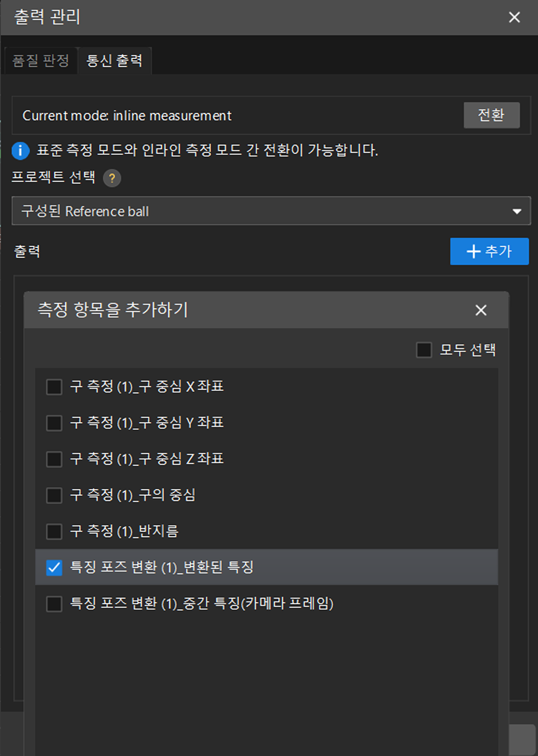Close the 출력 관리 dialog
Viewport: 538px width, 756px height.
[x=514, y=17]
